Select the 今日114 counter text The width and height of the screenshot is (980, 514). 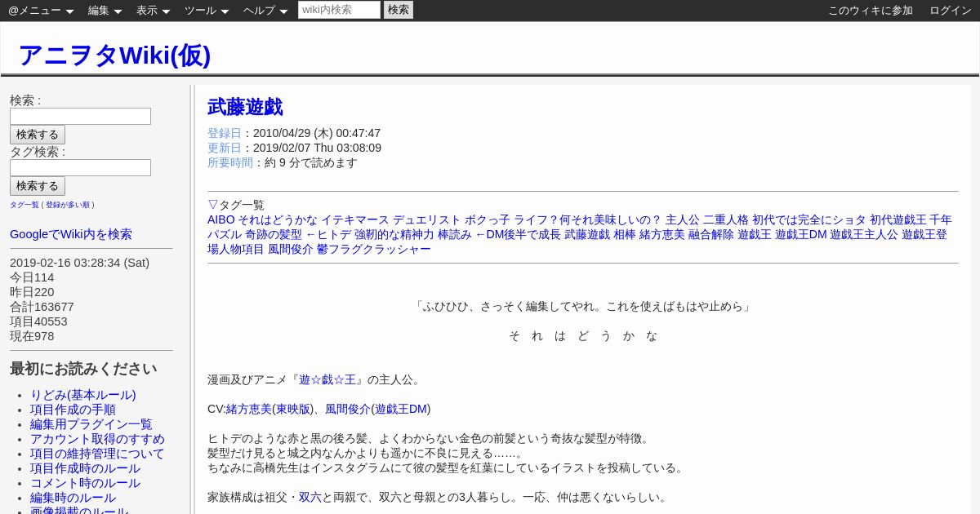(32, 277)
